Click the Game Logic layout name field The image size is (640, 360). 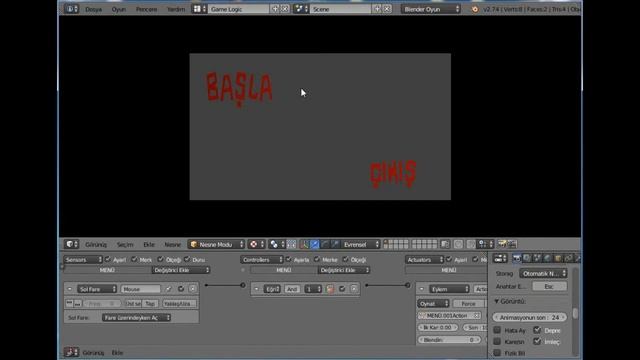(238, 9)
